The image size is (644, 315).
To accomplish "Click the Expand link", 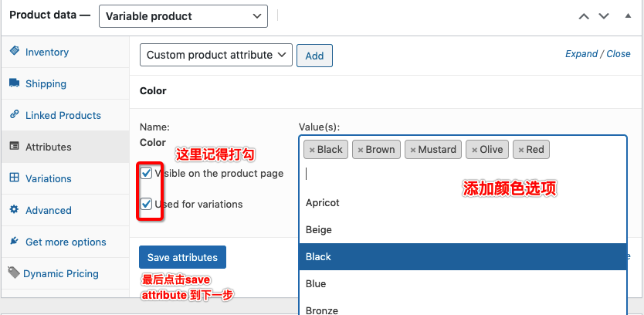I will pyautogui.click(x=581, y=54).
